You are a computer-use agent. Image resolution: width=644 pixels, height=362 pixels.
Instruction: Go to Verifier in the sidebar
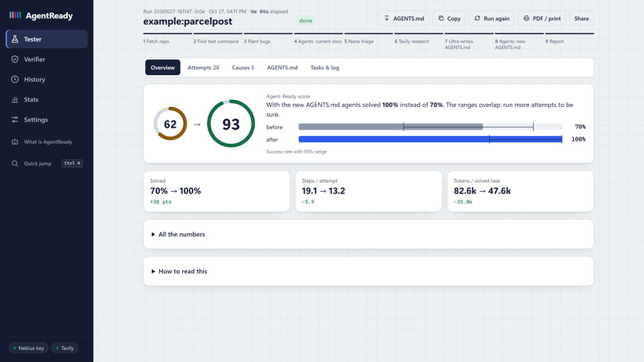46,59
